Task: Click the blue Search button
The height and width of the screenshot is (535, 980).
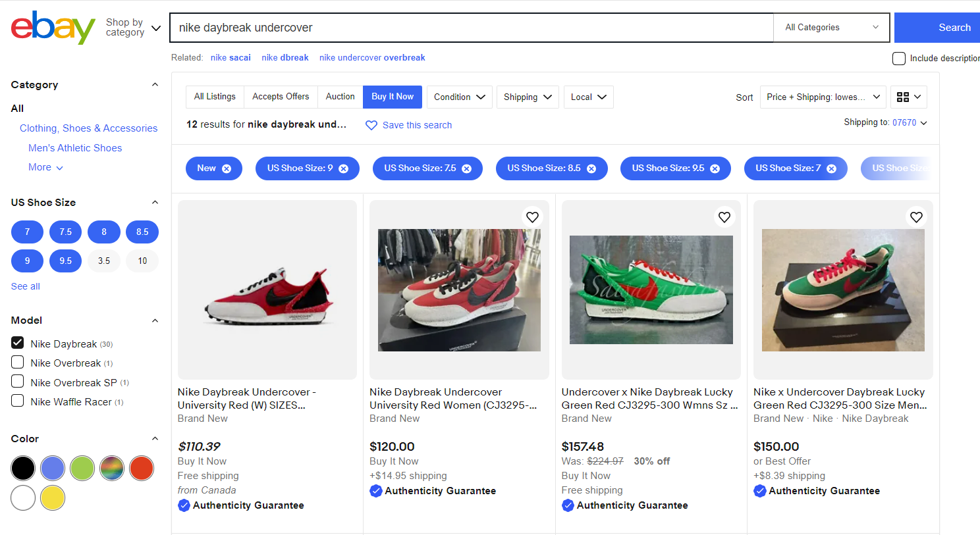Action: pos(937,28)
